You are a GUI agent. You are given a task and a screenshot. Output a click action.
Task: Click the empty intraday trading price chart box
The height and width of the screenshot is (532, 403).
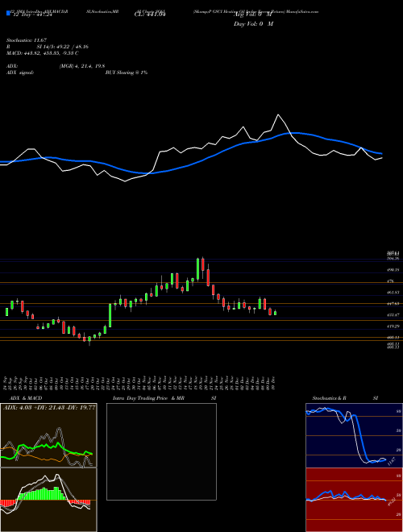pyautogui.click(x=161, y=451)
